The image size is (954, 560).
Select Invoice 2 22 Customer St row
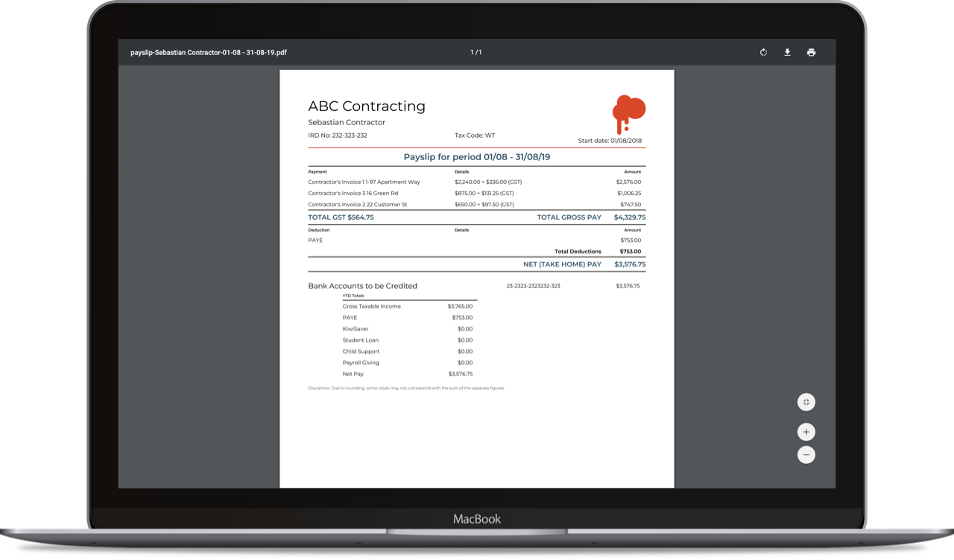[477, 204]
